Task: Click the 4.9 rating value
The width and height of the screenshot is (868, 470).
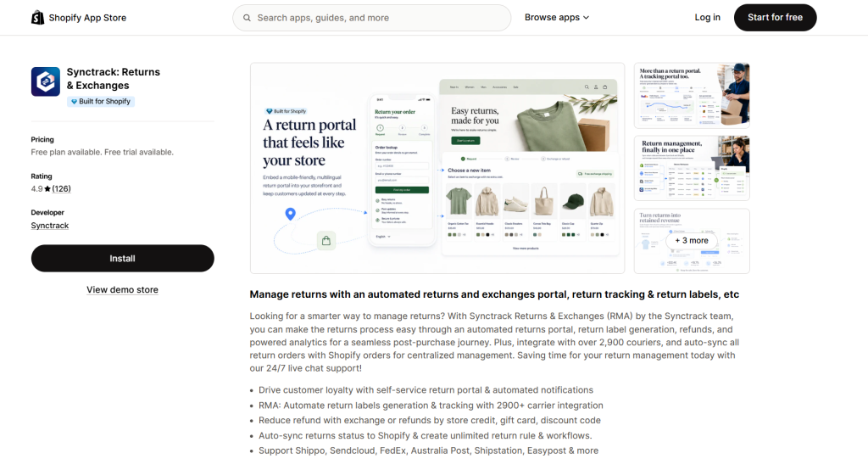Action: point(36,188)
